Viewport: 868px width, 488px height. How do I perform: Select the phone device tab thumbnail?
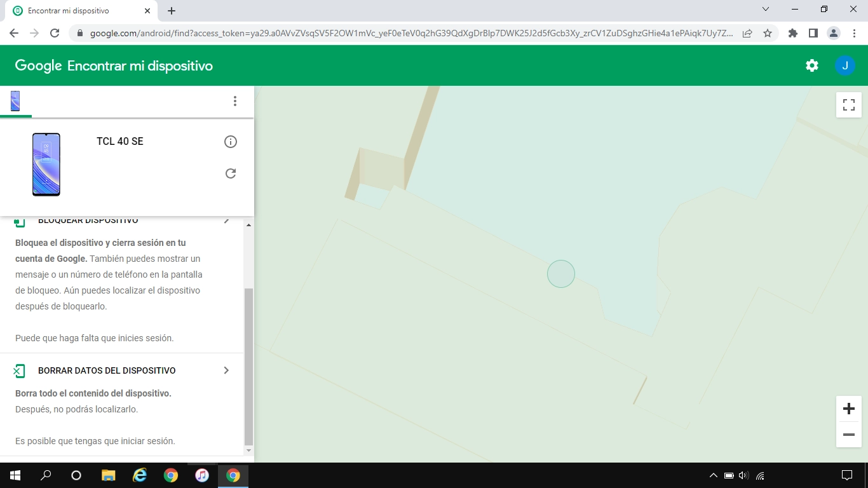click(15, 100)
